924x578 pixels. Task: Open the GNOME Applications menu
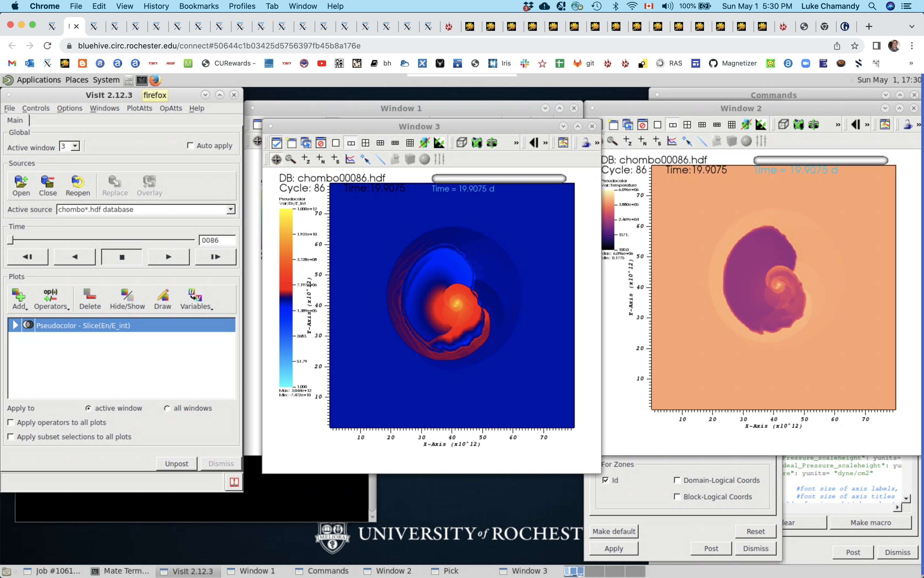pos(38,80)
